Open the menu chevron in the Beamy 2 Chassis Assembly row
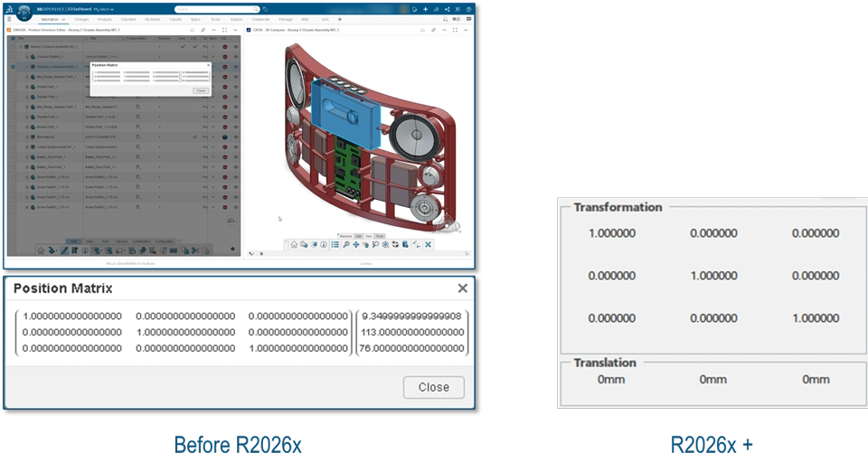The width and height of the screenshot is (868, 472). 213,46
